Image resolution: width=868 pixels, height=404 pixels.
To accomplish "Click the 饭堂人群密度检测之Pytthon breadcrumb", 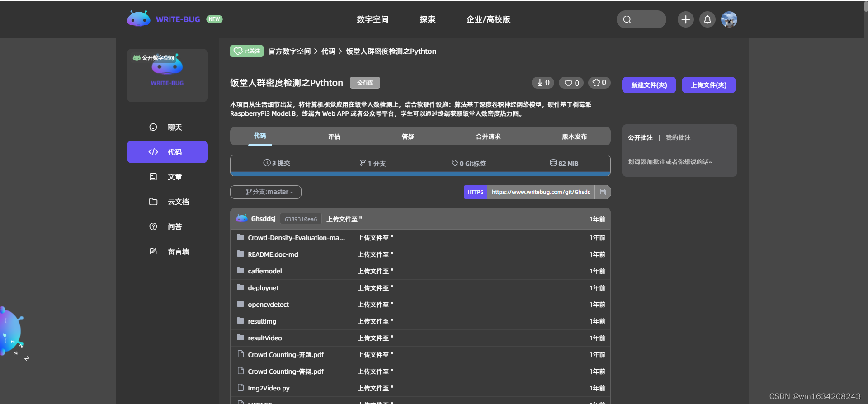I will coord(391,52).
